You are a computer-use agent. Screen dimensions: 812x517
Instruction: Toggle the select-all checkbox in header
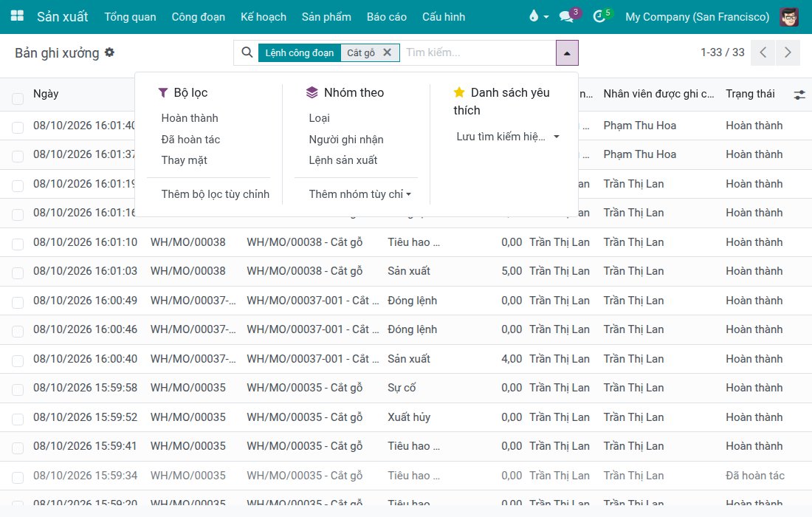click(x=18, y=98)
